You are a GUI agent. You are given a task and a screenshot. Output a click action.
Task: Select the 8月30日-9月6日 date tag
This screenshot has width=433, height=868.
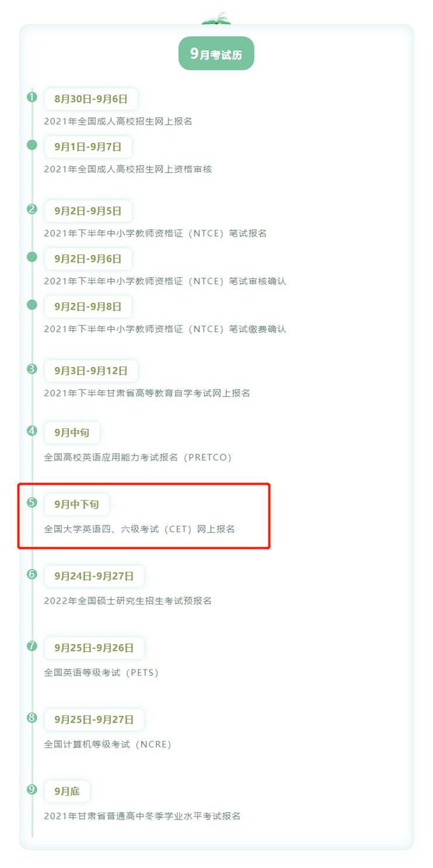coord(91,99)
